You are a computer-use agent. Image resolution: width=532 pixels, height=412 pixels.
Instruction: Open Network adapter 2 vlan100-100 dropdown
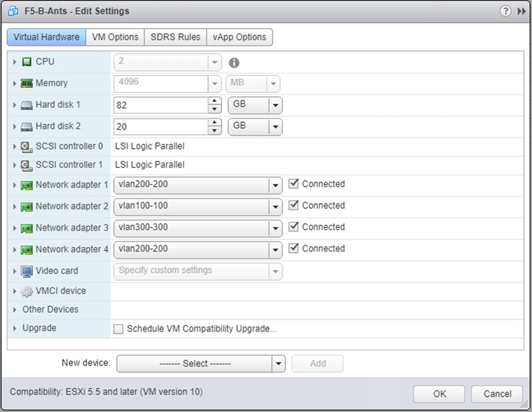[198, 207]
